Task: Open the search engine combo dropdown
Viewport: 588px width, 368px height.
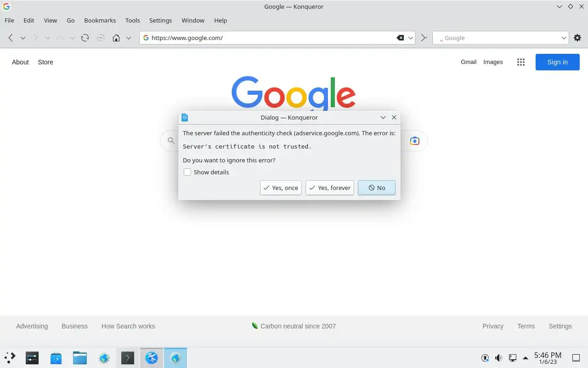Action: [564, 38]
